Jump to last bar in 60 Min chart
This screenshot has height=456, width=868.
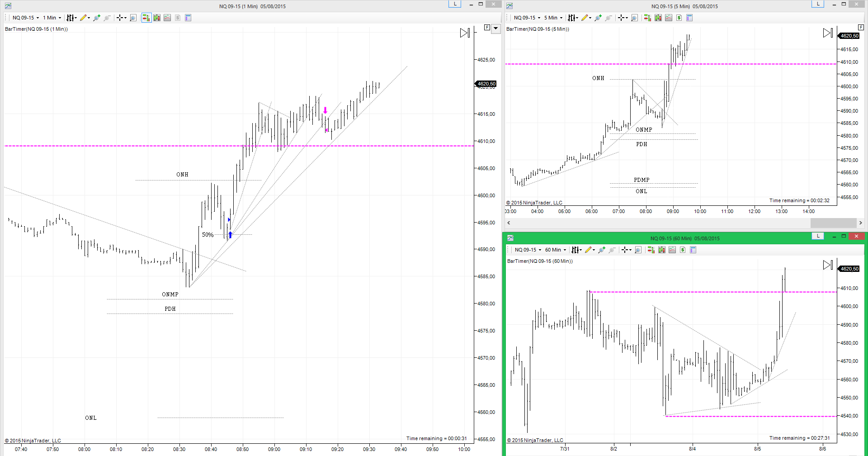[828, 265]
